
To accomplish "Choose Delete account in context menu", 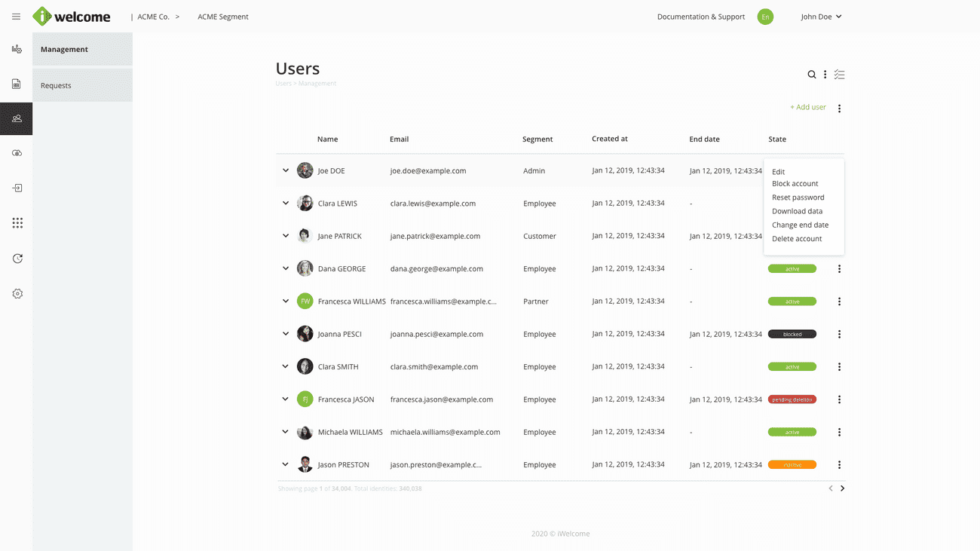I will coord(797,239).
